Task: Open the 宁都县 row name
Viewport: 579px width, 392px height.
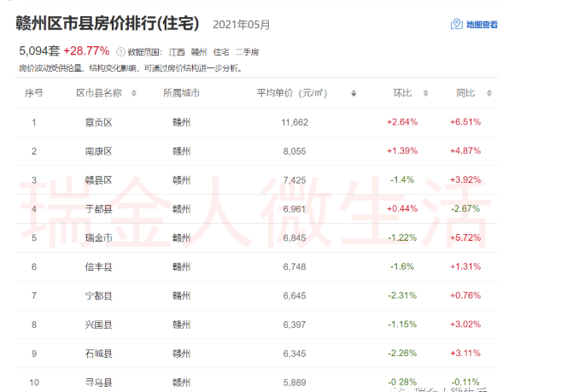Action: click(98, 295)
